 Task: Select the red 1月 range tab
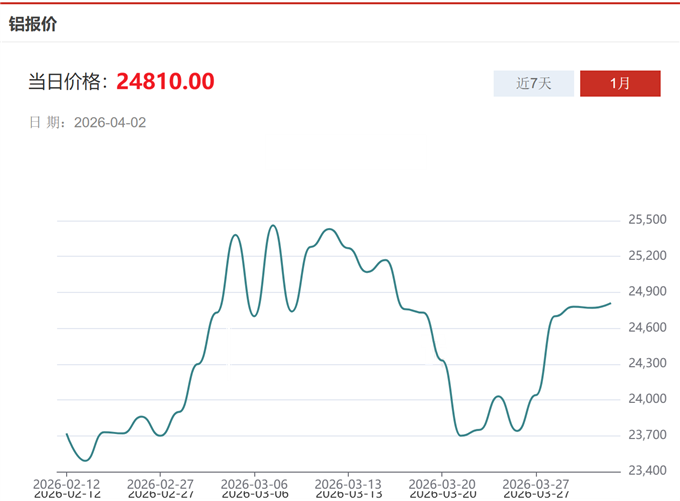coord(620,83)
